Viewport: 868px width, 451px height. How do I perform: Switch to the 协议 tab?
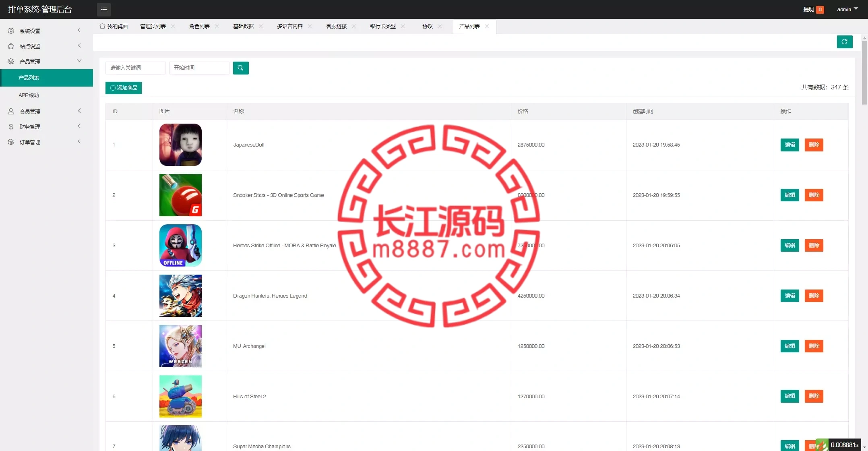pos(427,26)
